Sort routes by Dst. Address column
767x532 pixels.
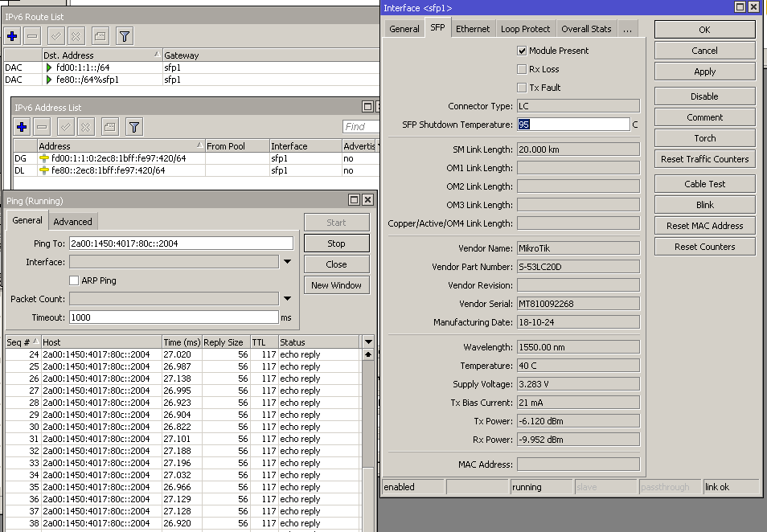pyautogui.click(x=102, y=55)
